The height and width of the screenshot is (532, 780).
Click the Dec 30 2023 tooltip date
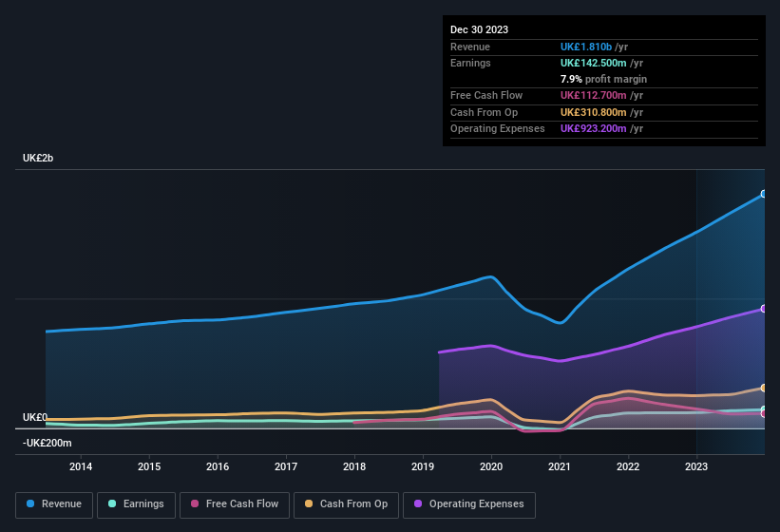[479, 29]
